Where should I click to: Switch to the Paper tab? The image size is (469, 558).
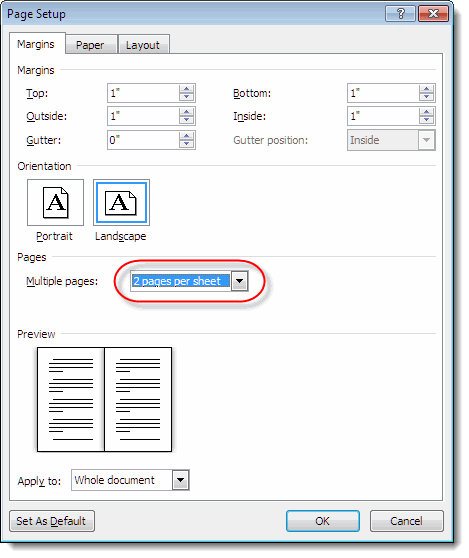tap(90, 45)
